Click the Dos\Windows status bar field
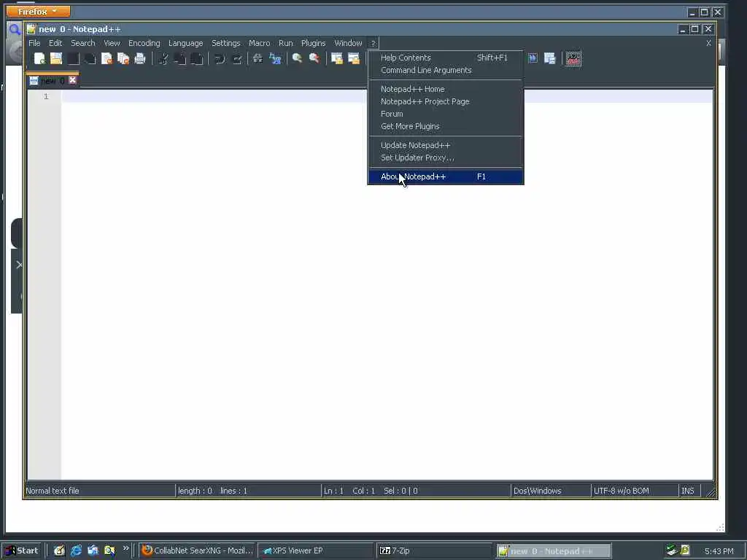This screenshot has width=747, height=560. [550, 491]
